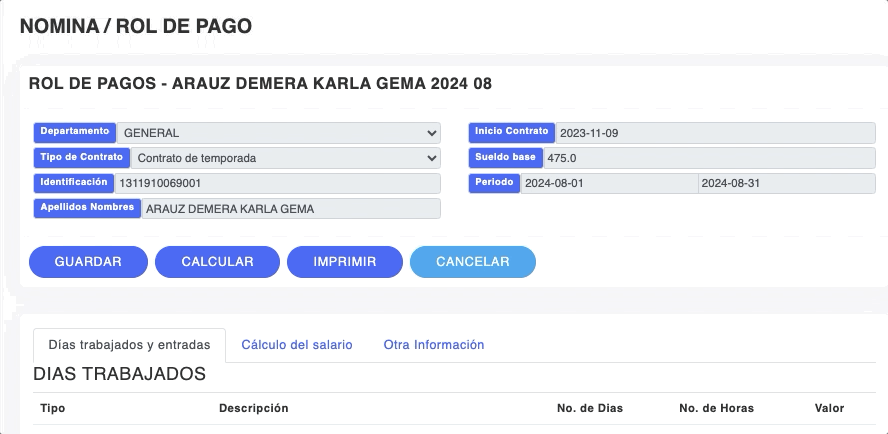Click the Tipo column header
Screen dimensions: 888x434
tap(52, 408)
